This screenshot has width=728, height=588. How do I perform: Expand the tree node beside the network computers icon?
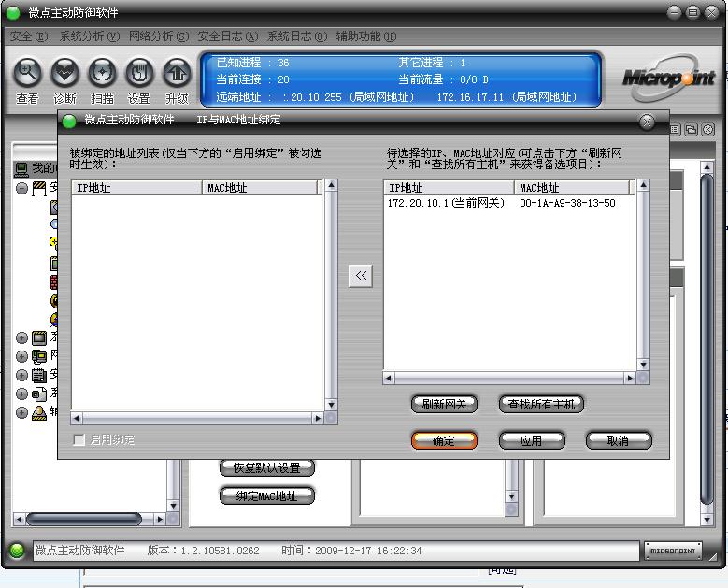[x=21, y=356]
